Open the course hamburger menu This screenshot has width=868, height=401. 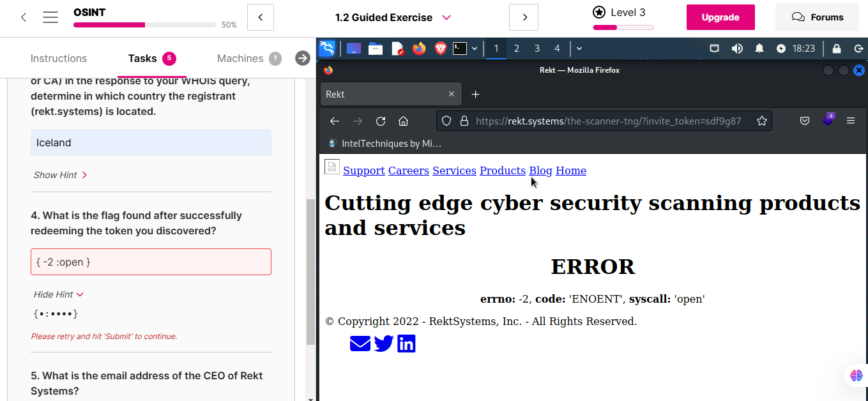(50, 17)
